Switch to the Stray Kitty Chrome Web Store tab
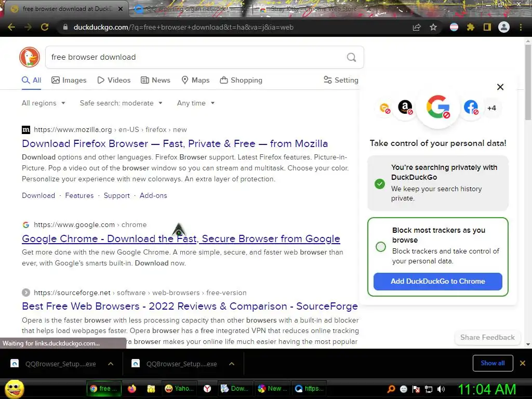The height and width of the screenshot is (399, 532). [x=314, y=9]
